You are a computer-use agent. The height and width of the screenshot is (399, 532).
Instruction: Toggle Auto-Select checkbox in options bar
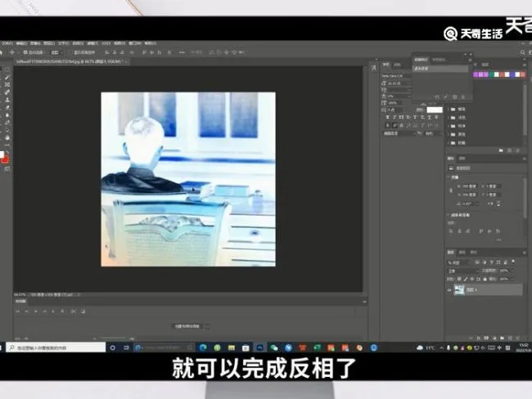click(25, 52)
